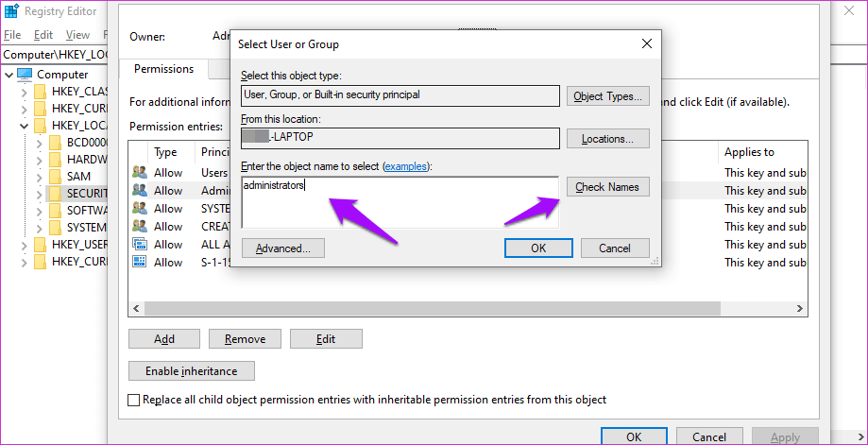The height and width of the screenshot is (445, 868).
Task: Collapse the Computer tree node
Action: [x=9, y=75]
